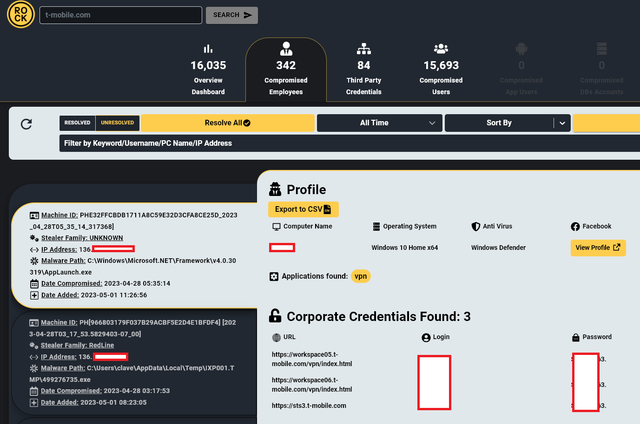Viewport: 640px width, 424px height.
Task: Click calendar icon beside 2023-04-28 03:17:53
Action: (x=34, y=391)
